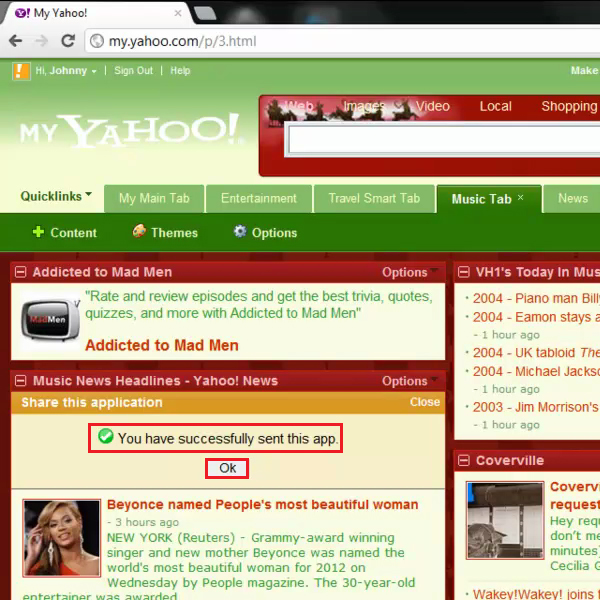Click the Yahoo favicon on the browser tab
Viewport: 600px width, 600px height.
coord(22,13)
